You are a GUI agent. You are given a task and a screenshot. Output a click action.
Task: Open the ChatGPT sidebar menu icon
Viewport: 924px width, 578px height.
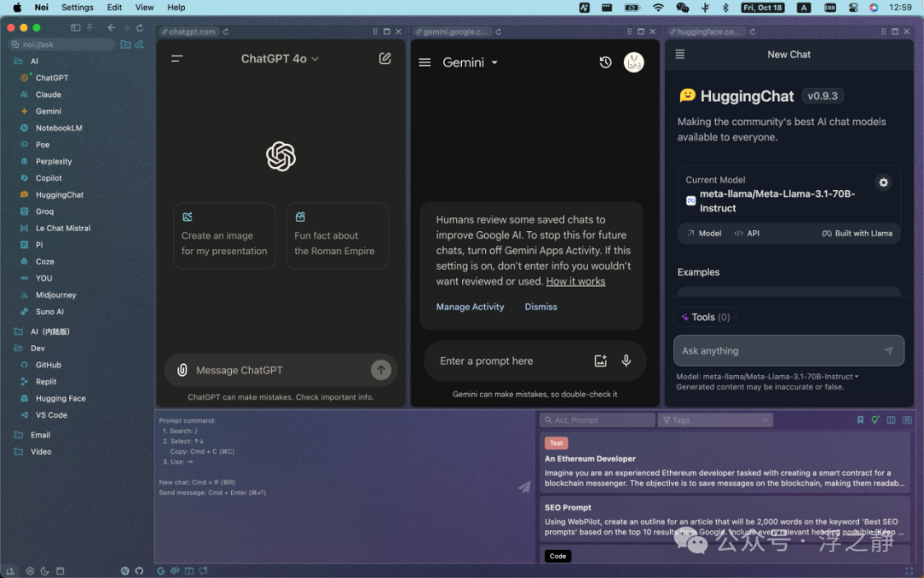pos(177,58)
